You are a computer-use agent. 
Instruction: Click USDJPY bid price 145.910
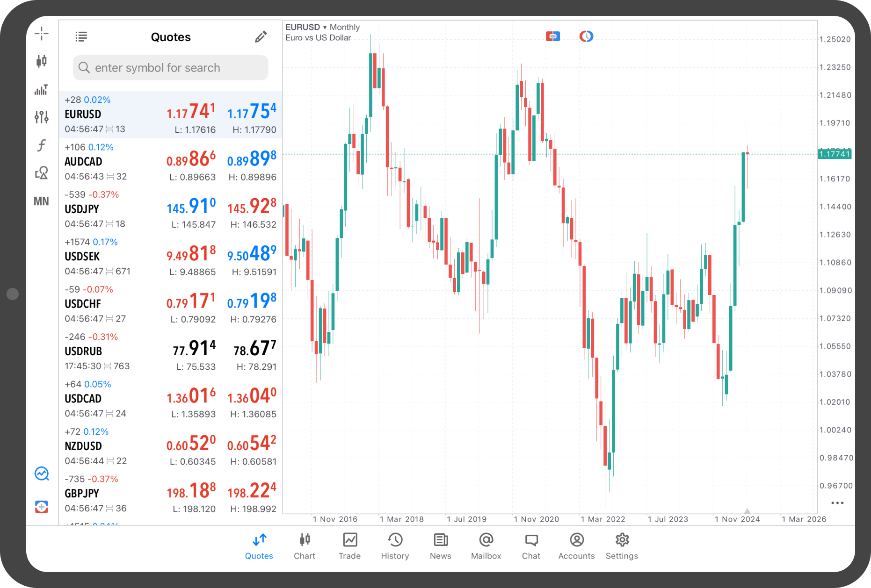tap(191, 206)
